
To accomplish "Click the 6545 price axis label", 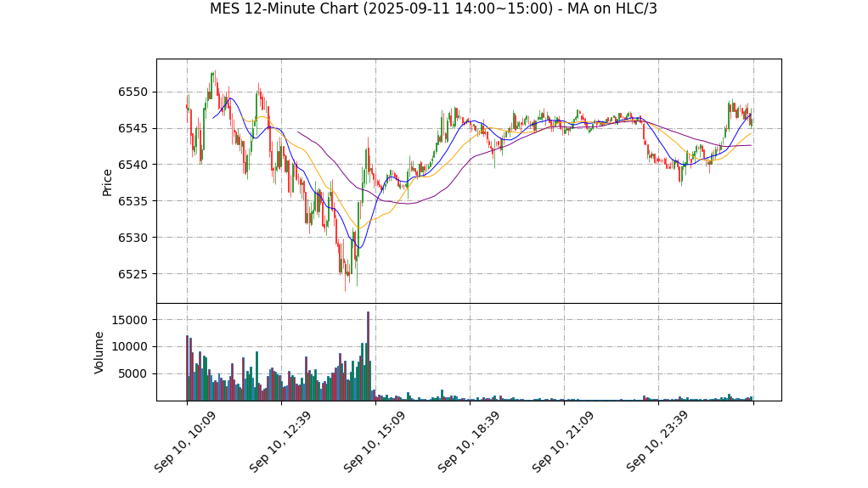I will click(132, 128).
